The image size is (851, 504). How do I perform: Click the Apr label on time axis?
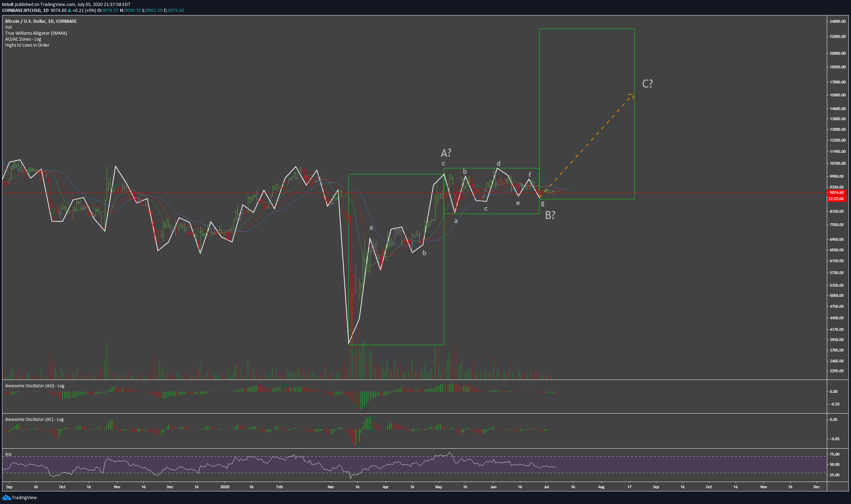point(385,487)
